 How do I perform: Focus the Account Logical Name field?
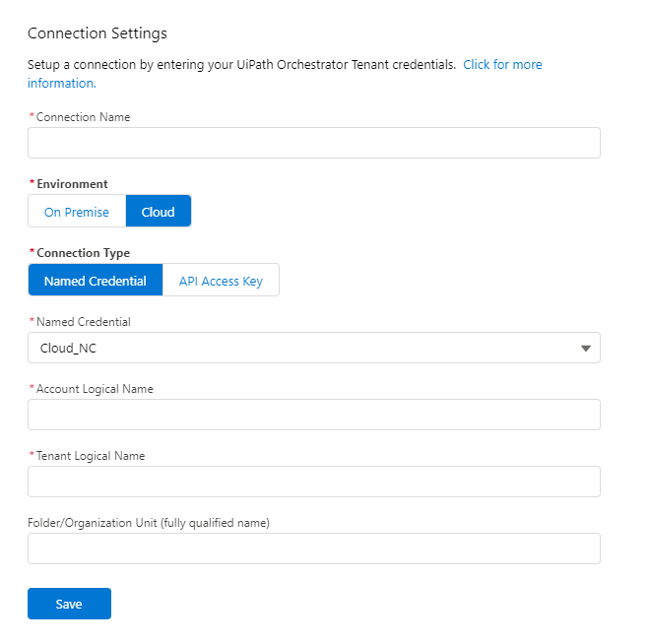[313, 415]
